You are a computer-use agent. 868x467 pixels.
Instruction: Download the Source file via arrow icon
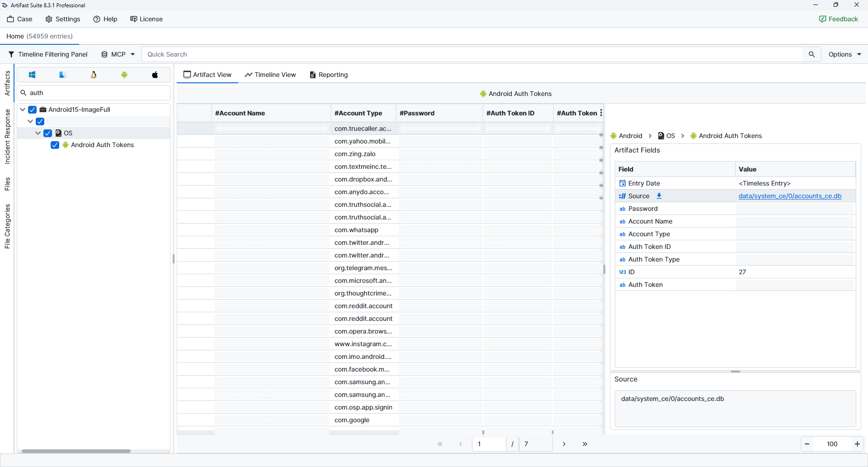(x=659, y=196)
